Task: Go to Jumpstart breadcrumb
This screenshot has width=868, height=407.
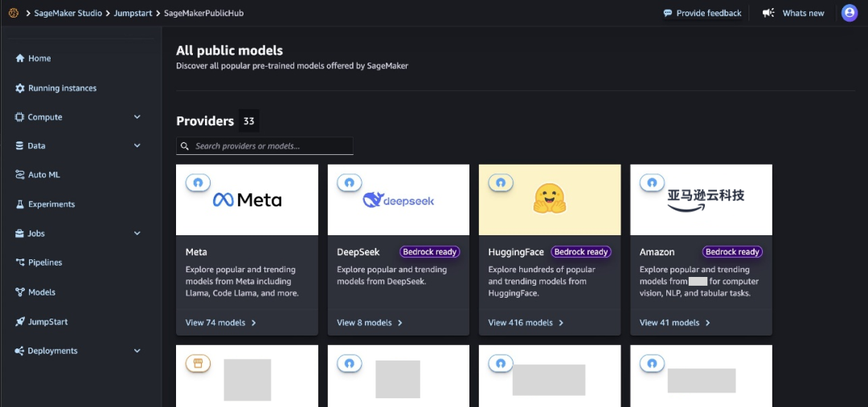Action: [133, 13]
